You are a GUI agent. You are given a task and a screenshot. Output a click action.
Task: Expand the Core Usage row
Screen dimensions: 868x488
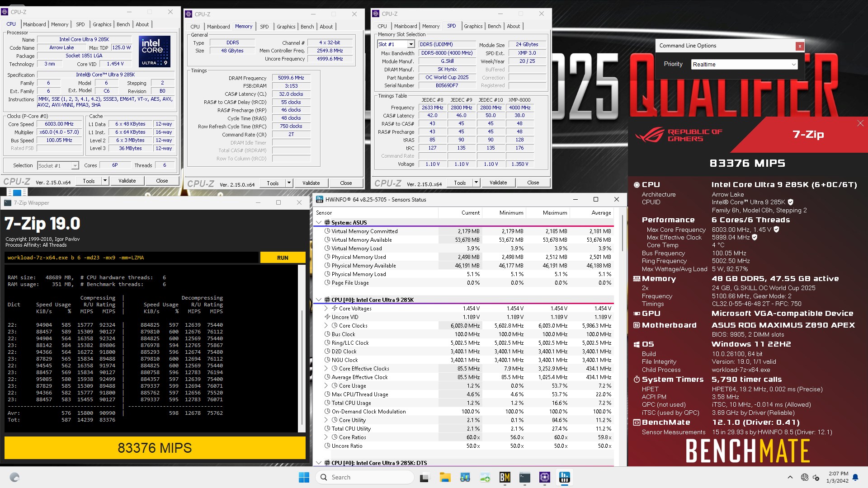pos(326,385)
